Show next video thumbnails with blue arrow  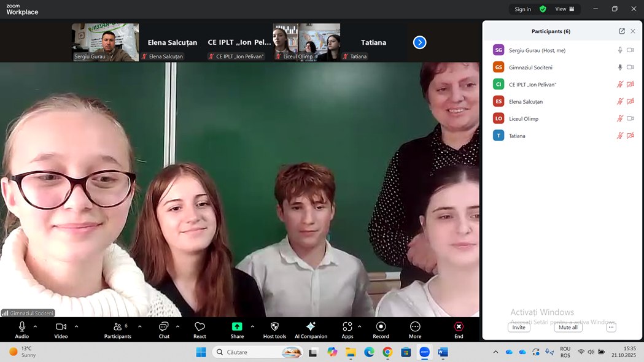pos(419,42)
